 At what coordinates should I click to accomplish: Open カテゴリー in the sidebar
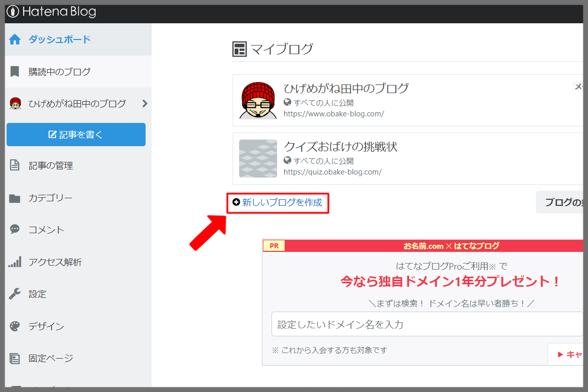50,198
